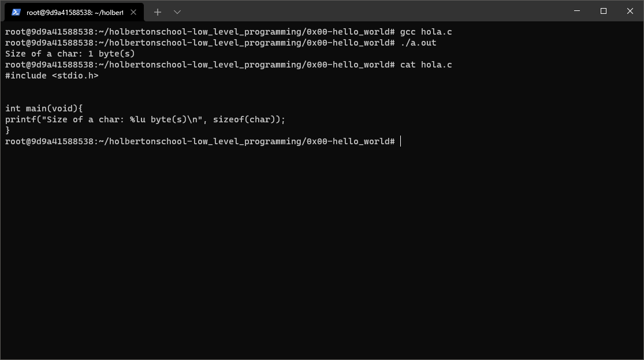The width and height of the screenshot is (644, 360).
Task: Click the Size of a char output line
Action: tap(69, 53)
